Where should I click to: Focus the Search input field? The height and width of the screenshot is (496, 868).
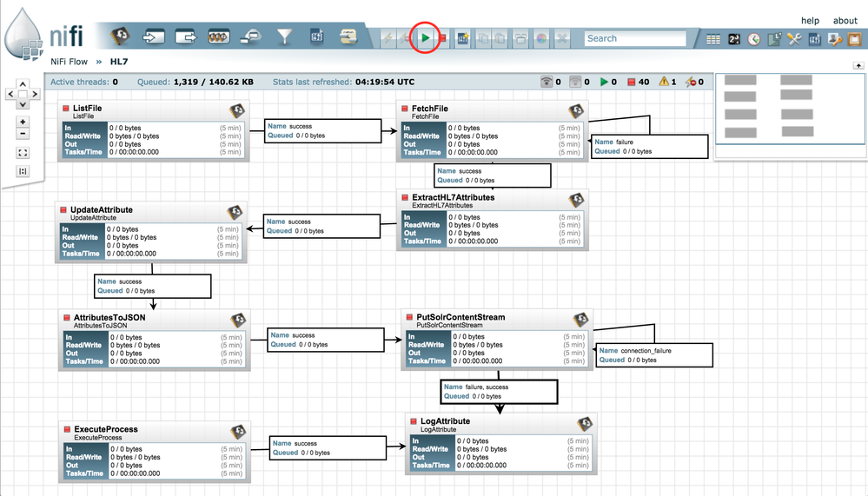click(x=635, y=38)
